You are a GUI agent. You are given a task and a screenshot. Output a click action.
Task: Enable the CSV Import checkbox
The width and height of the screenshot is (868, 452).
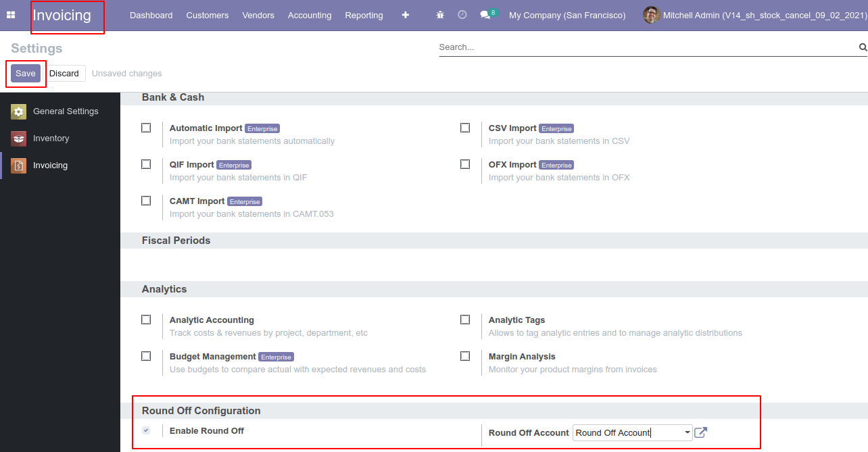tap(465, 128)
